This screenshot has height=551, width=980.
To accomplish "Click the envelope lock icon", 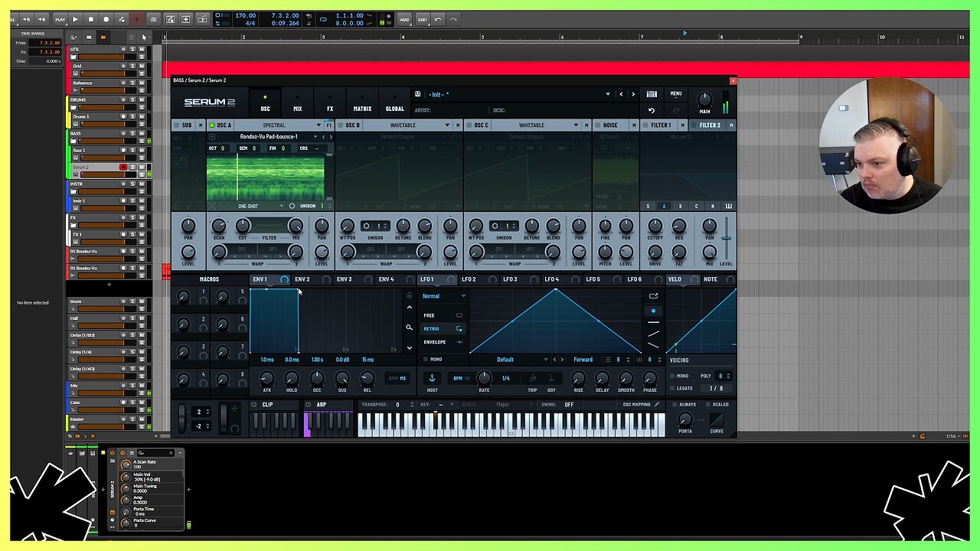I will coord(409,295).
